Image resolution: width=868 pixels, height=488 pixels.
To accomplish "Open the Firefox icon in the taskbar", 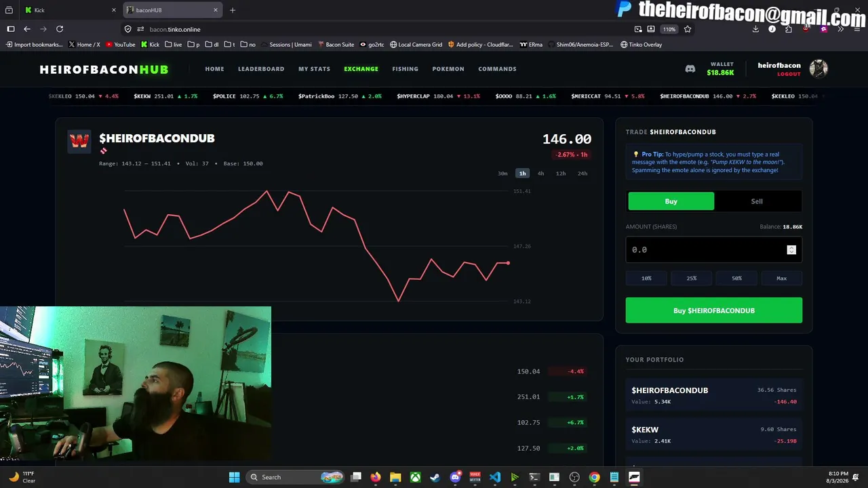I will pyautogui.click(x=376, y=477).
